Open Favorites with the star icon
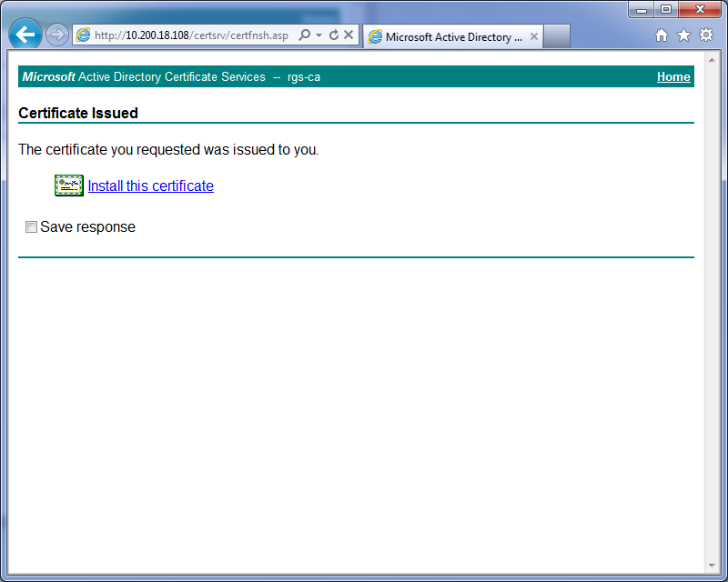This screenshot has height=582, width=728. click(684, 35)
